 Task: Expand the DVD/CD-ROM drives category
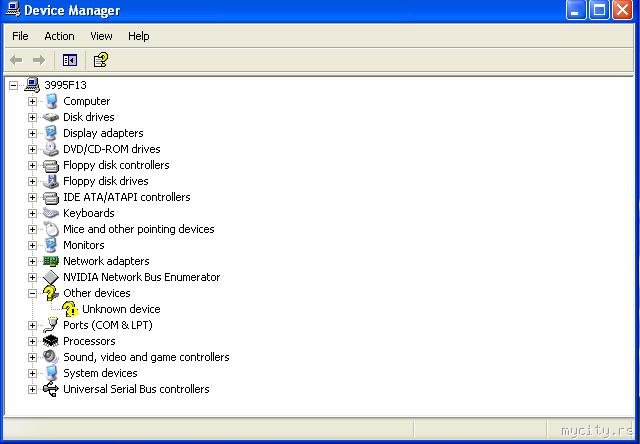pyautogui.click(x=32, y=149)
